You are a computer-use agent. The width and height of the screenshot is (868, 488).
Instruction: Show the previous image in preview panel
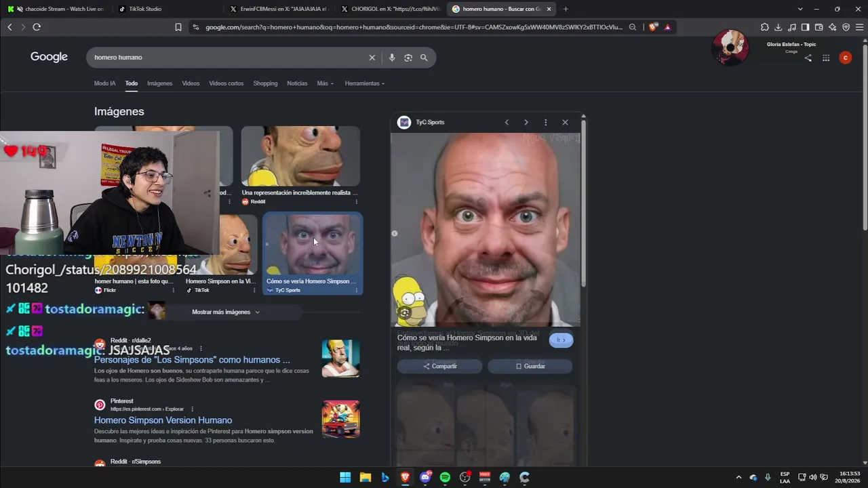[507, 122]
